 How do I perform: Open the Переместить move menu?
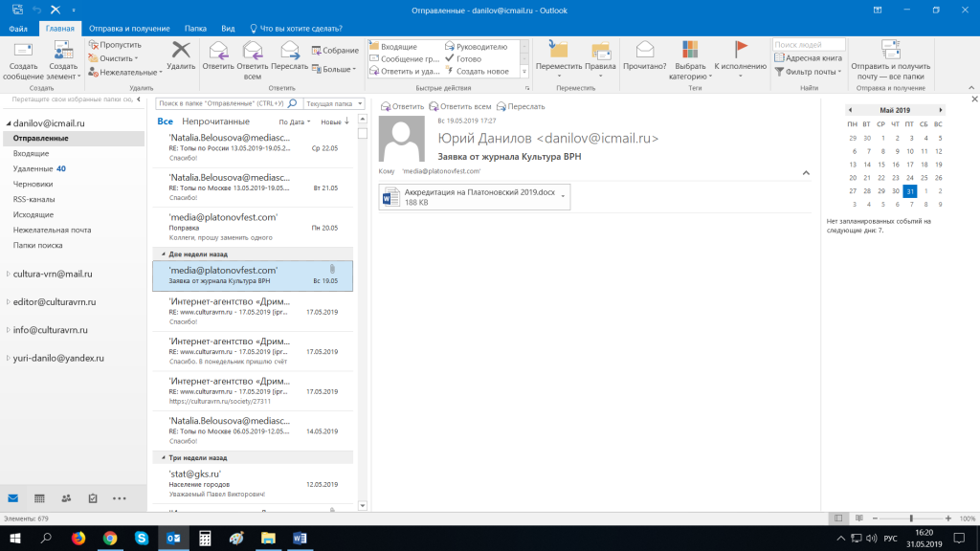(x=559, y=60)
